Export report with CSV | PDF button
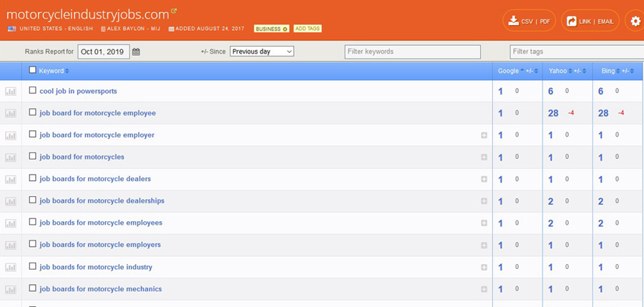This screenshot has height=307, width=644. point(529,21)
